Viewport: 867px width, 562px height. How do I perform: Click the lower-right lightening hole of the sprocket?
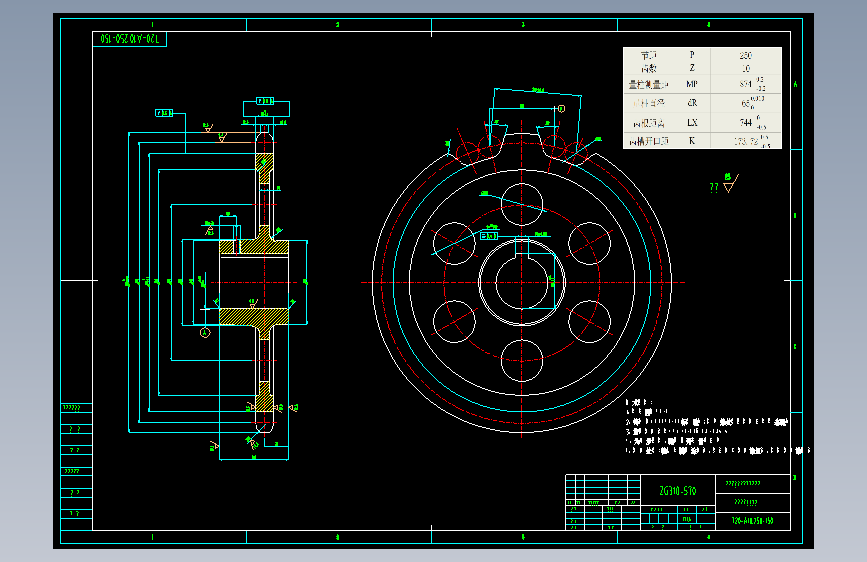(x=589, y=321)
